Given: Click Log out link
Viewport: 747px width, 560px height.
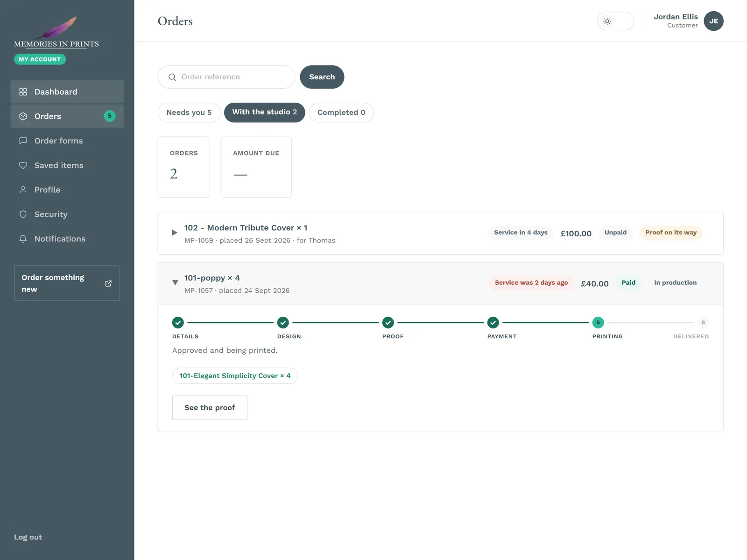Looking at the screenshot, I should coord(28,537).
